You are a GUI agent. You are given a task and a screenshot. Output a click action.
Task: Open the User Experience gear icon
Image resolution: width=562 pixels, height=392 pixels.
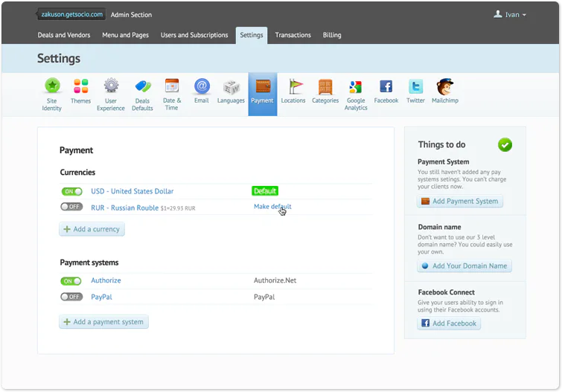[x=111, y=86]
